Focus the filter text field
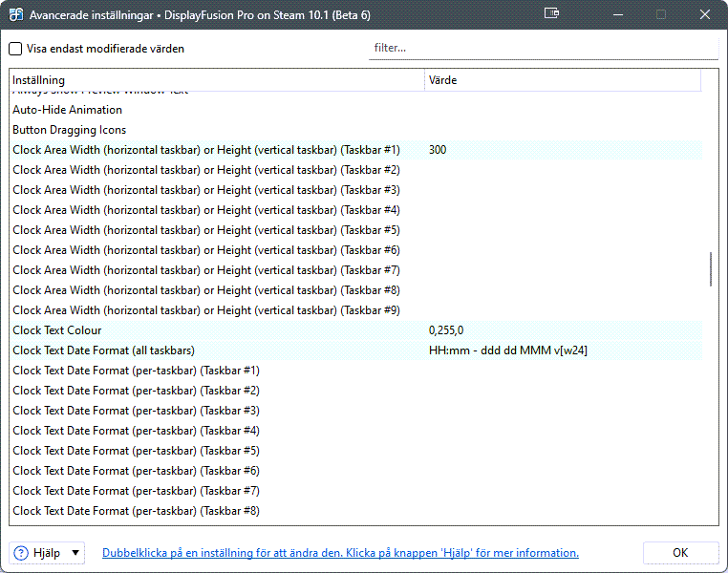Viewport: 728px width, 573px height. (x=543, y=48)
